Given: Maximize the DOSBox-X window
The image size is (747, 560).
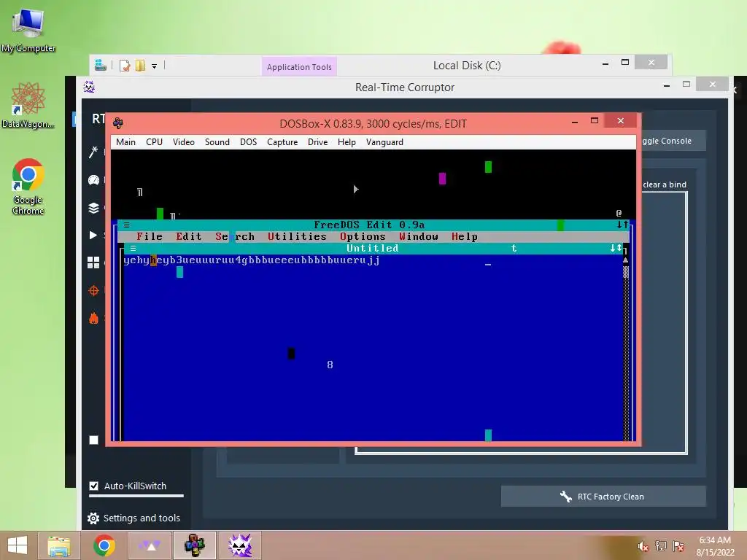Looking at the screenshot, I should 594,121.
